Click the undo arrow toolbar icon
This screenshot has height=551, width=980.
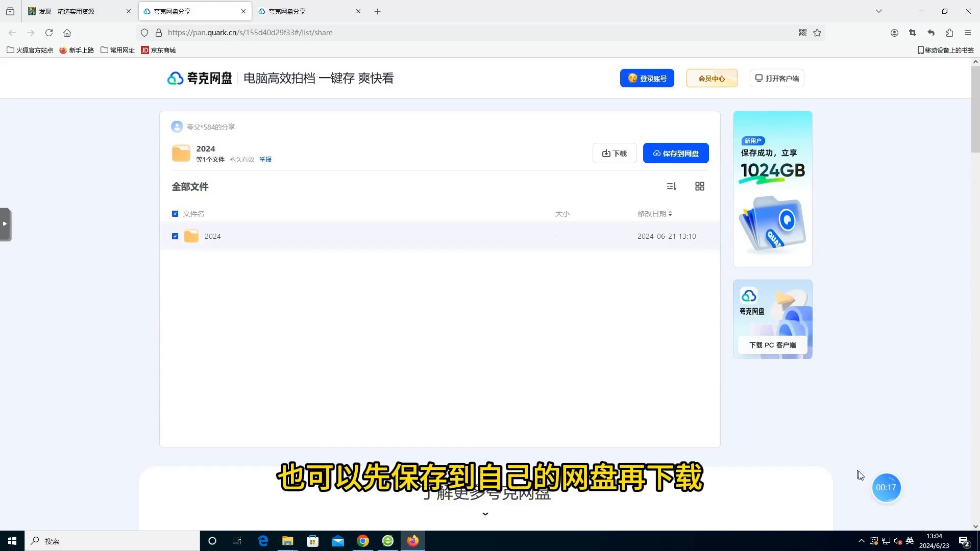click(931, 33)
